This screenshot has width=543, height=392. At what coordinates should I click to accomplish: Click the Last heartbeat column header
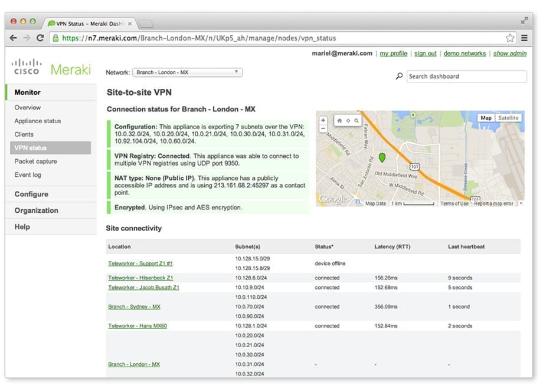click(466, 246)
